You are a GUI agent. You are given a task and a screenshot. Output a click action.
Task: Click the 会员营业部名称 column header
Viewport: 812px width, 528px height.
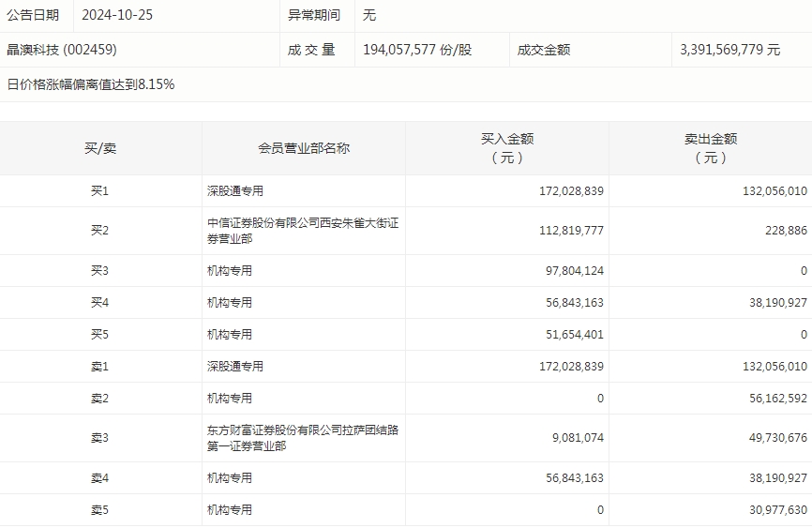click(x=304, y=149)
